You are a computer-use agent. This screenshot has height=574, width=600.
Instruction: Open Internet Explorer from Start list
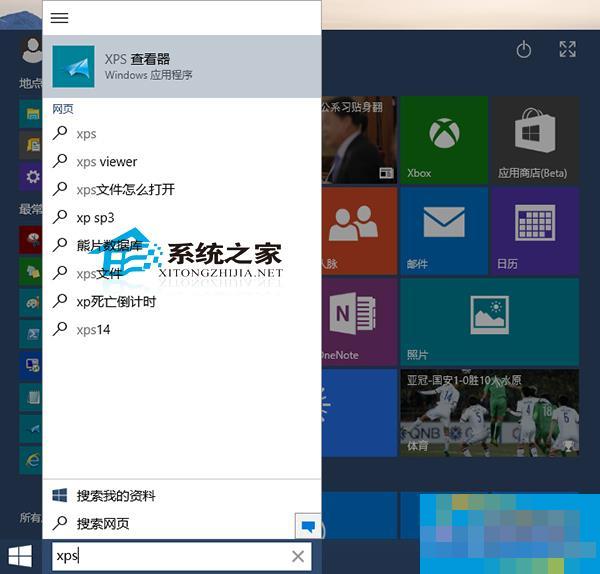click(x=31, y=460)
